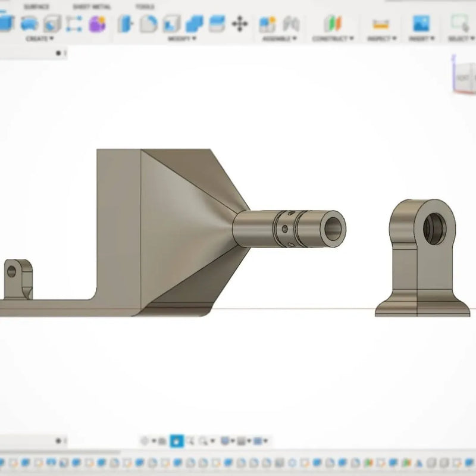
Task: Switch to the SURFACE tab
Action: [x=36, y=7]
